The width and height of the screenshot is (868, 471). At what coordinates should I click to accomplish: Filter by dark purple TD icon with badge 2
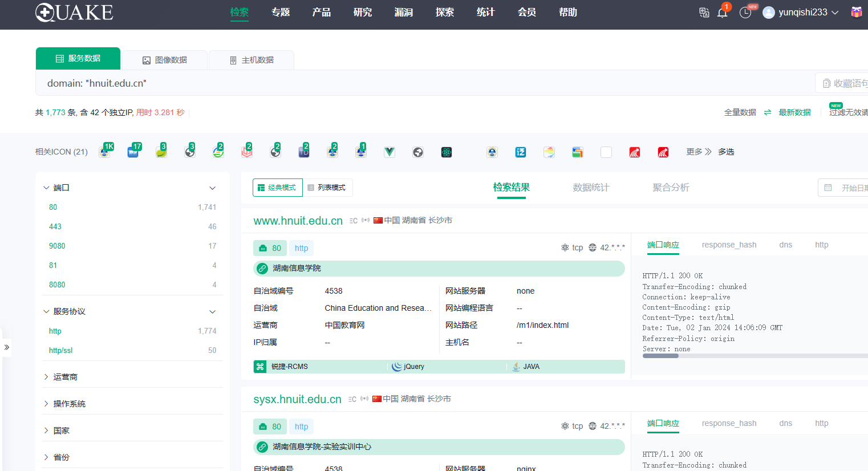click(304, 152)
